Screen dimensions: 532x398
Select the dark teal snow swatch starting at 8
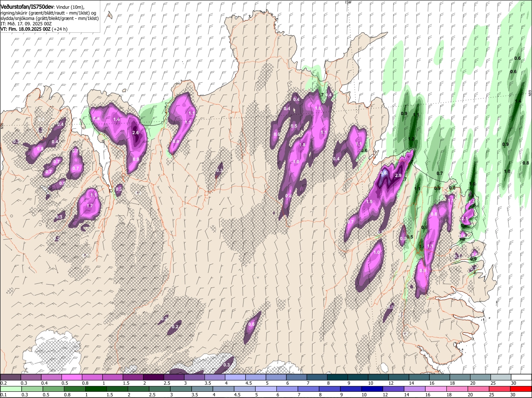tap(337, 377)
